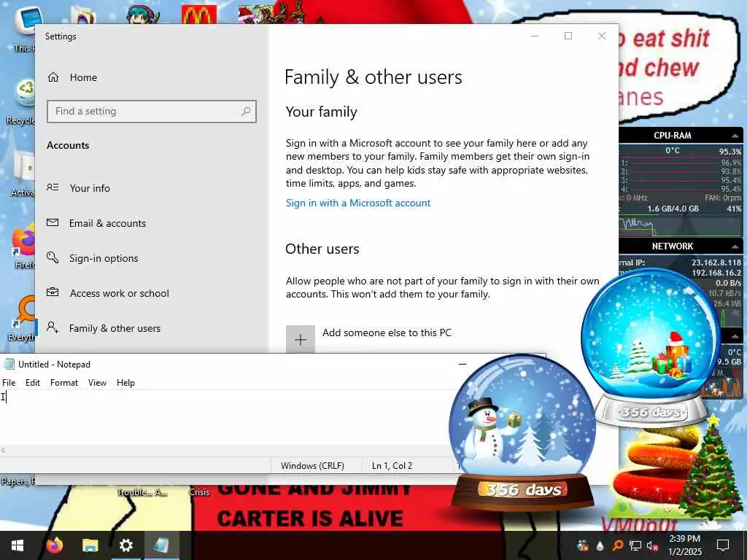Click the water drop tray icon
The height and width of the screenshot is (560, 747).
pyautogui.click(x=600, y=545)
